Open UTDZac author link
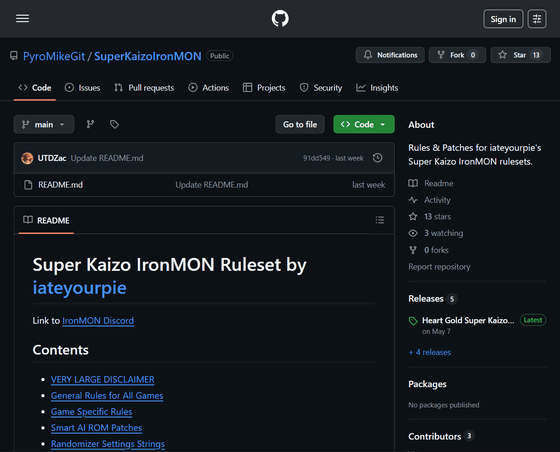560x452 pixels. coord(52,158)
